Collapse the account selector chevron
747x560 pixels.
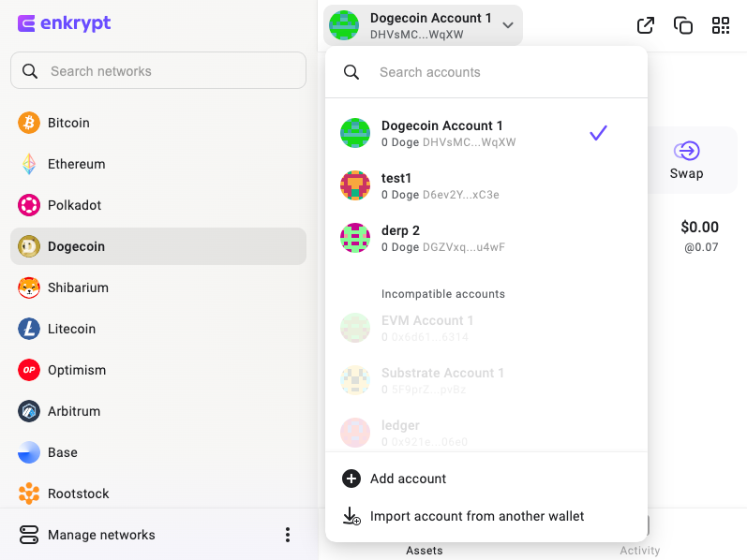(x=508, y=25)
